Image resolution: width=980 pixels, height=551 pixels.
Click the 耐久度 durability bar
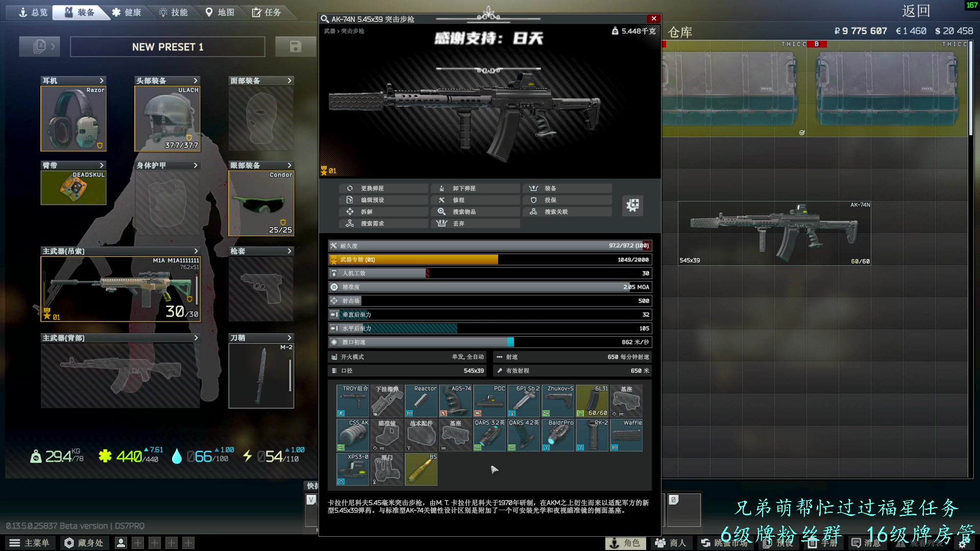tap(490, 245)
